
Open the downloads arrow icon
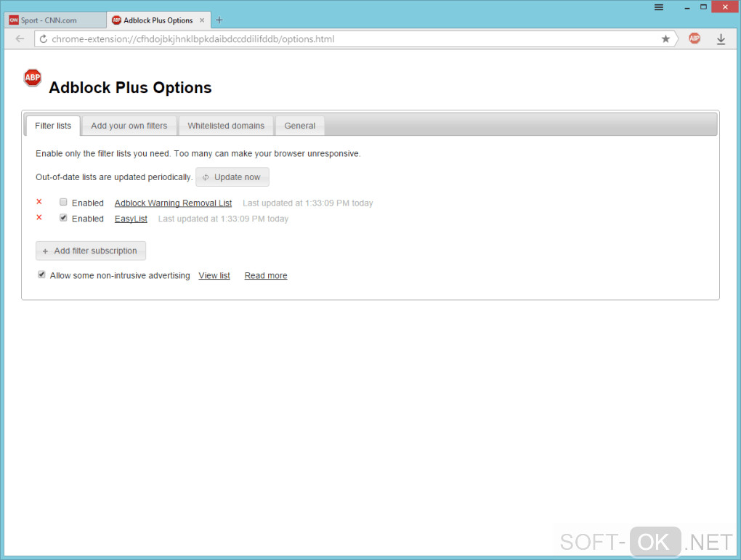pos(721,39)
